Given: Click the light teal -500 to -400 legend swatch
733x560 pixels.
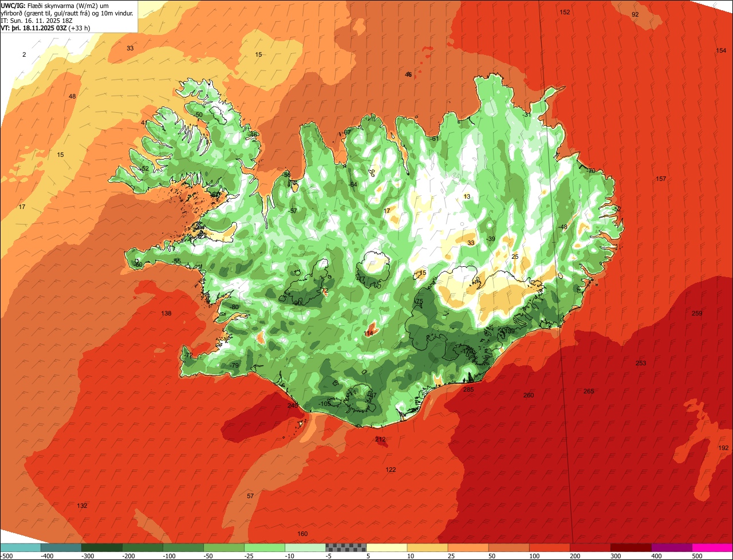Looking at the screenshot, I should 21,547.
